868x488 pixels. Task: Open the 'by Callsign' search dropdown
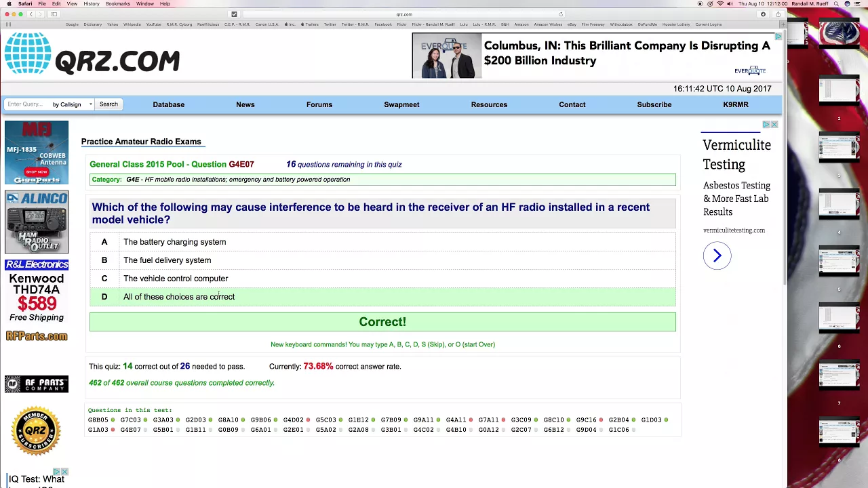(x=72, y=104)
